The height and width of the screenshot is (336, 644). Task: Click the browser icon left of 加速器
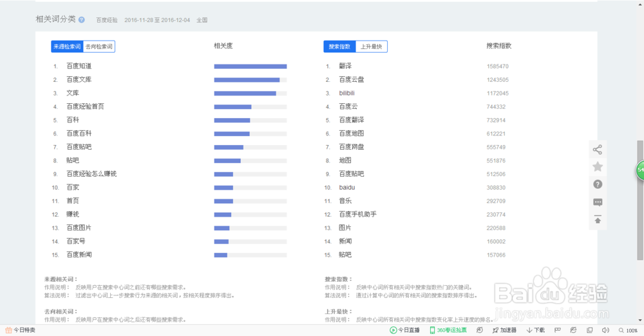(479, 330)
